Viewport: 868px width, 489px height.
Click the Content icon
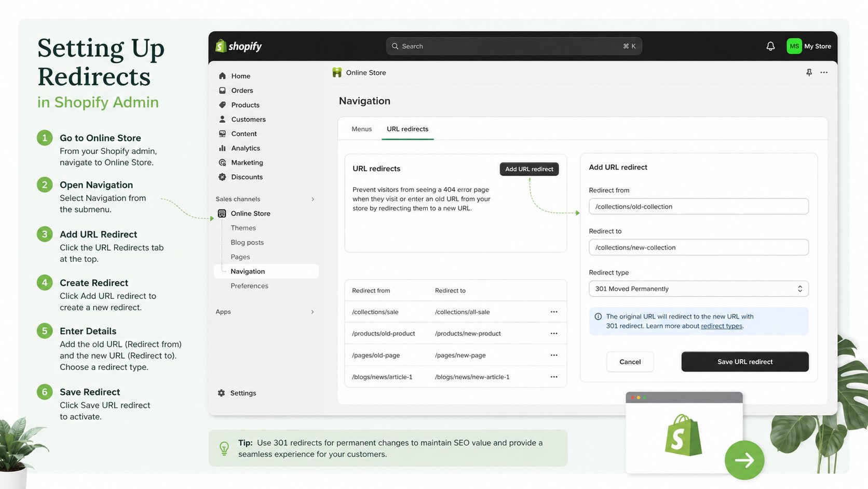tap(222, 134)
